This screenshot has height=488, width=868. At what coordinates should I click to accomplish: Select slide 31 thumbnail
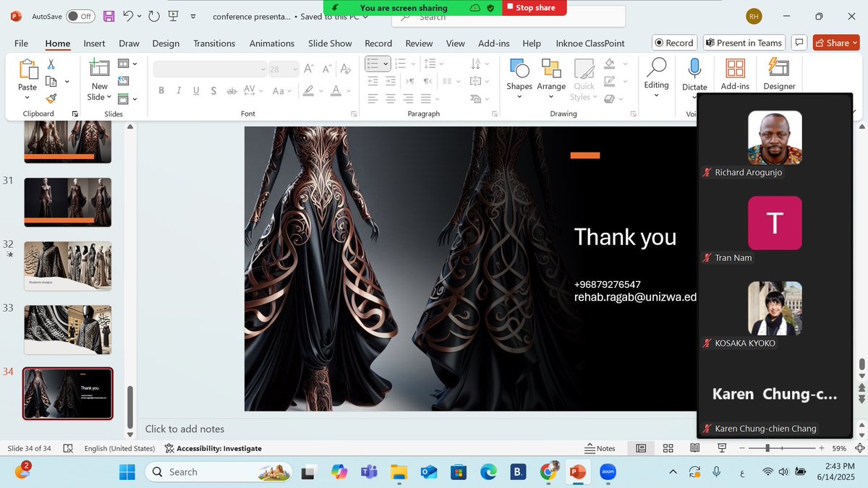(68, 202)
